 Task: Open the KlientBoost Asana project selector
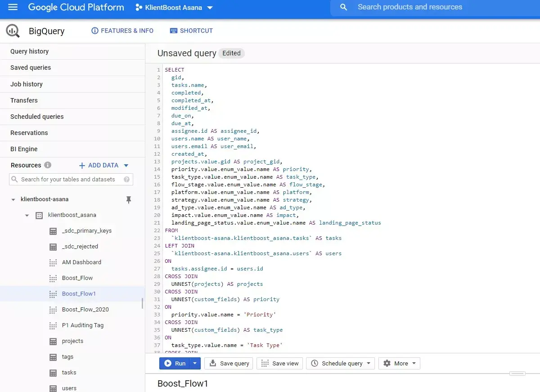pos(174,7)
